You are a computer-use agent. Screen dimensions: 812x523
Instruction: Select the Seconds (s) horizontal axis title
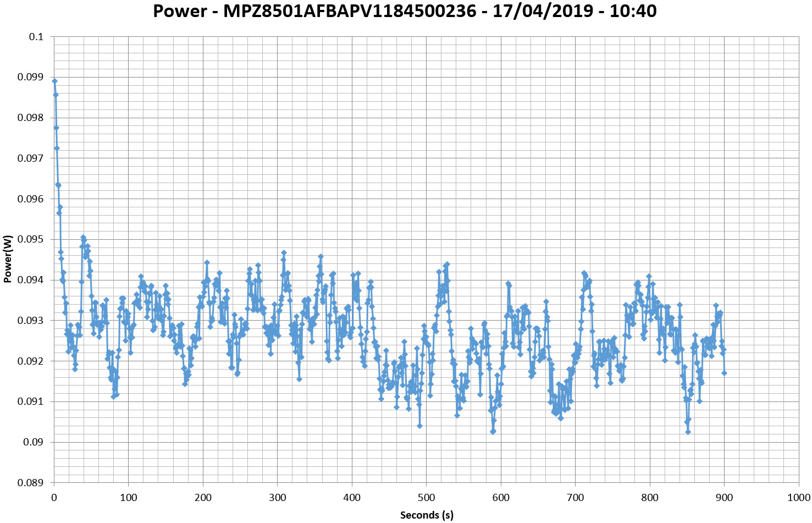(x=427, y=515)
